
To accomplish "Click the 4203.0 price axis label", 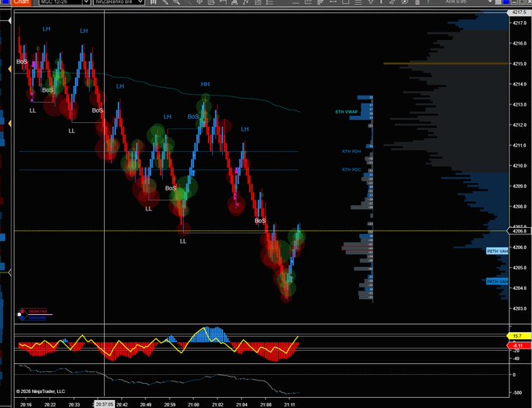I will (519, 309).
